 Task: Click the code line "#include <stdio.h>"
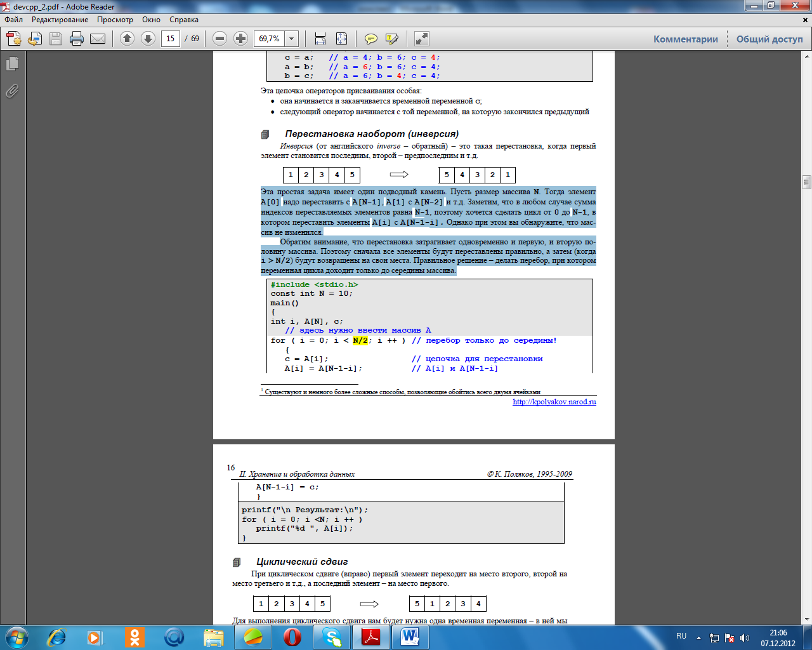tap(314, 284)
